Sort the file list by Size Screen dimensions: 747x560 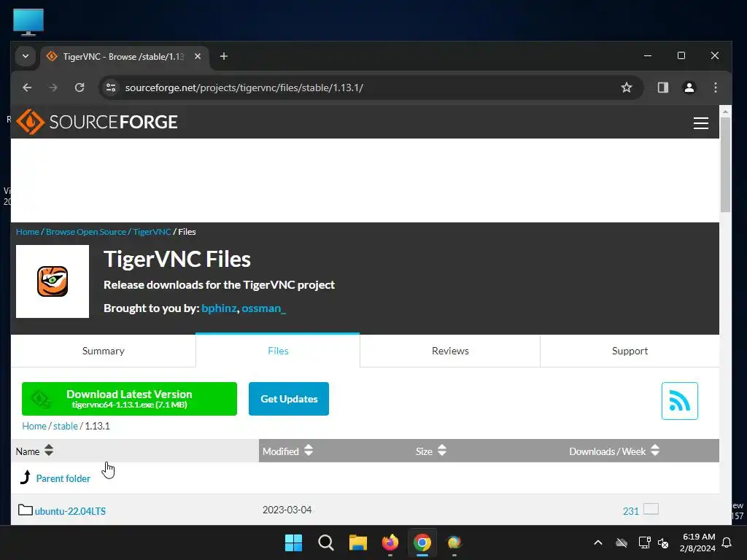[x=430, y=451]
